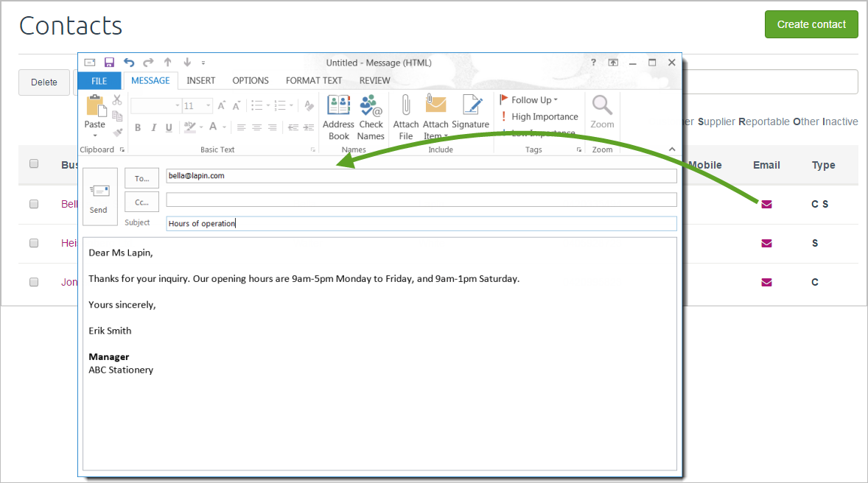868x483 pixels.
Task: Tick the checkbox for the Jon contact row
Action: click(x=34, y=282)
